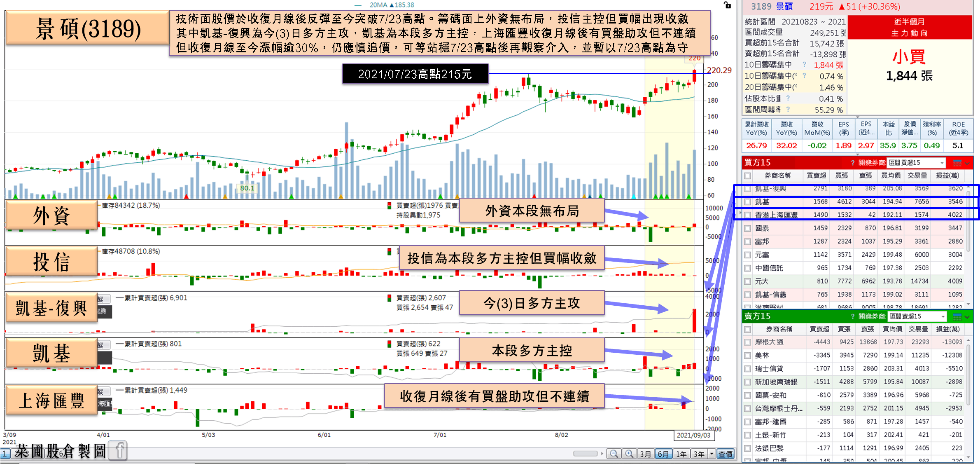The height and width of the screenshot is (473, 980).
Task: Toggle select-all checkbox in 買方15 header
Action: (748, 176)
